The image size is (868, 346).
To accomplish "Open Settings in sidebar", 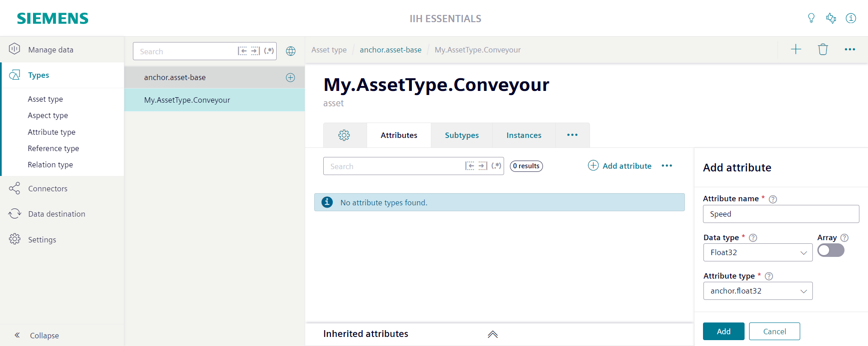I will (x=62, y=240).
